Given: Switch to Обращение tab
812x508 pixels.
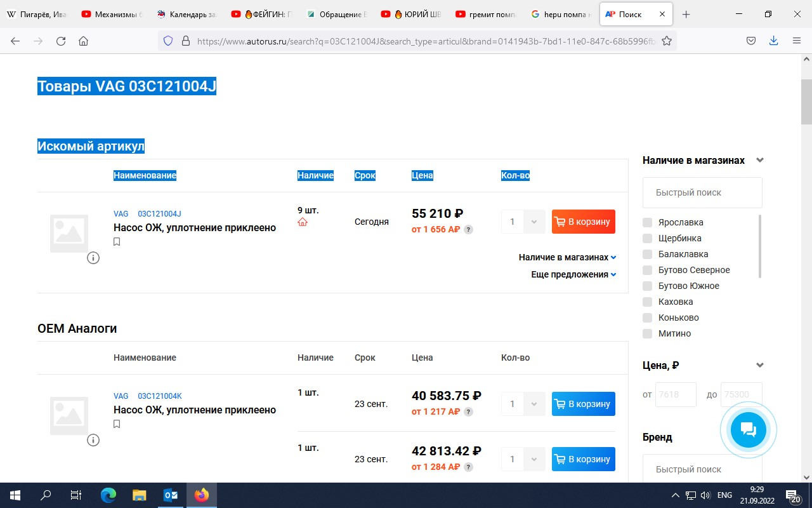Looking at the screenshot, I should (x=337, y=14).
